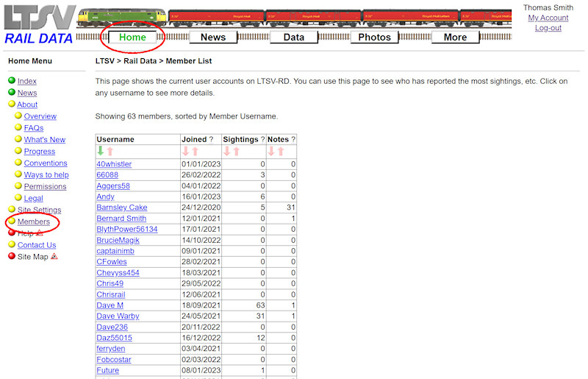The image size is (588, 379).
Task: Switch to the Photos navigation tab
Action: pos(374,37)
